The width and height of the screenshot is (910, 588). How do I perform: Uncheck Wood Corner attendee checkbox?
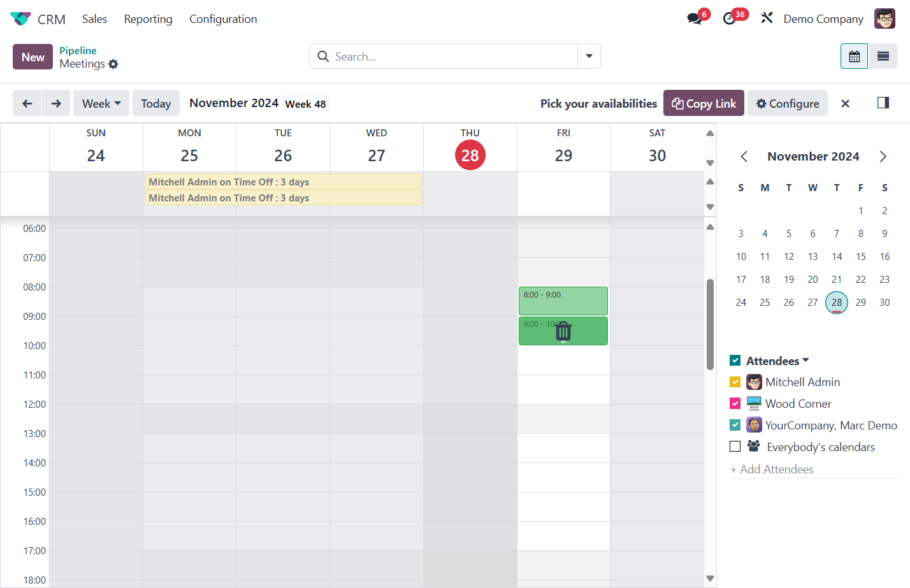(735, 404)
